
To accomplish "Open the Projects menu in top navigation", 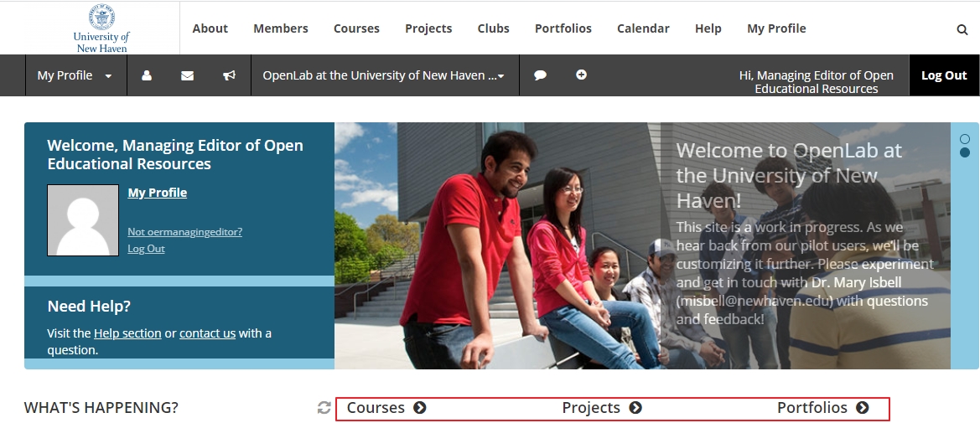I will (428, 28).
